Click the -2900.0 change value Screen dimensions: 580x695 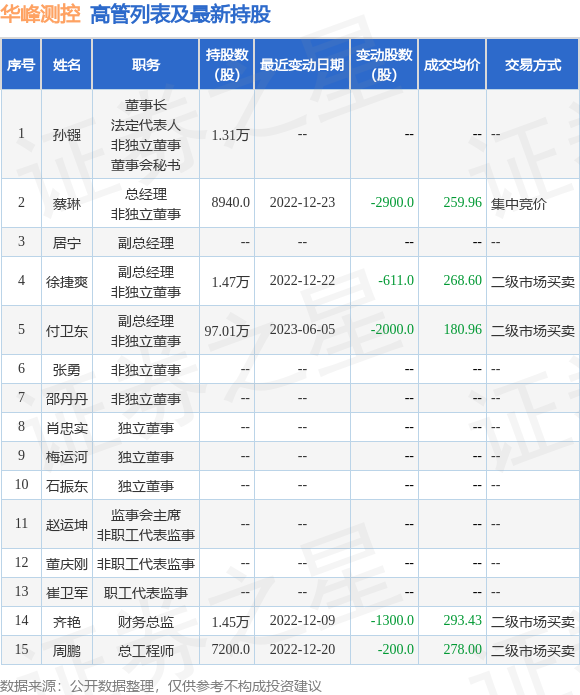pyautogui.click(x=392, y=202)
